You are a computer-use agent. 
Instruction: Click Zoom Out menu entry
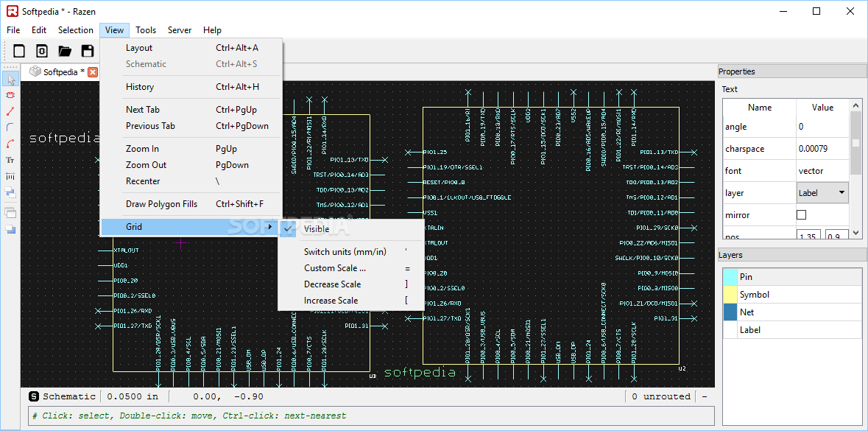(x=191, y=164)
